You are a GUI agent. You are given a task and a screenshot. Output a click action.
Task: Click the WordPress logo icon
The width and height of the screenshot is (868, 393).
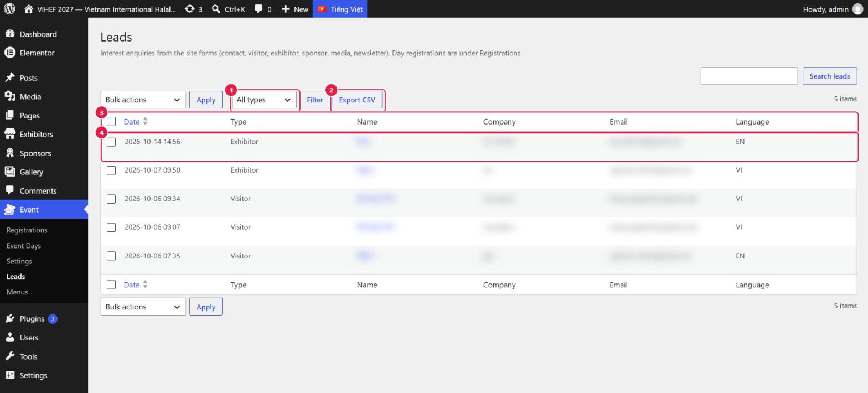point(9,9)
